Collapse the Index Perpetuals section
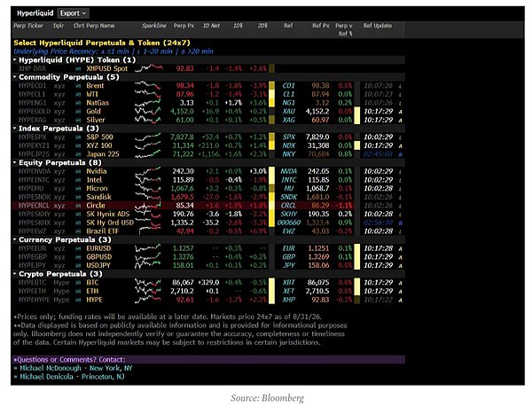This screenshot has height=407, width=532. pos(15,129)
